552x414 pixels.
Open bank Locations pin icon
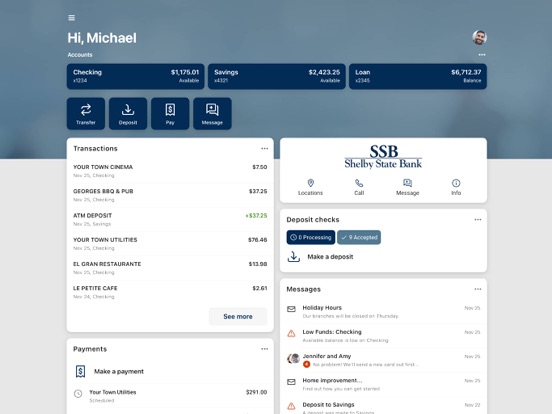point(310,183)
